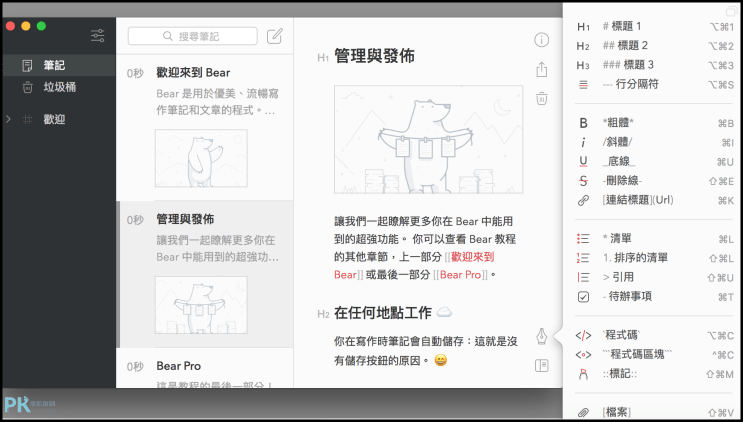Follow the [[Bear Pro]] note link
The width and height of the screenshot is (743, 422).
(460, 275)
